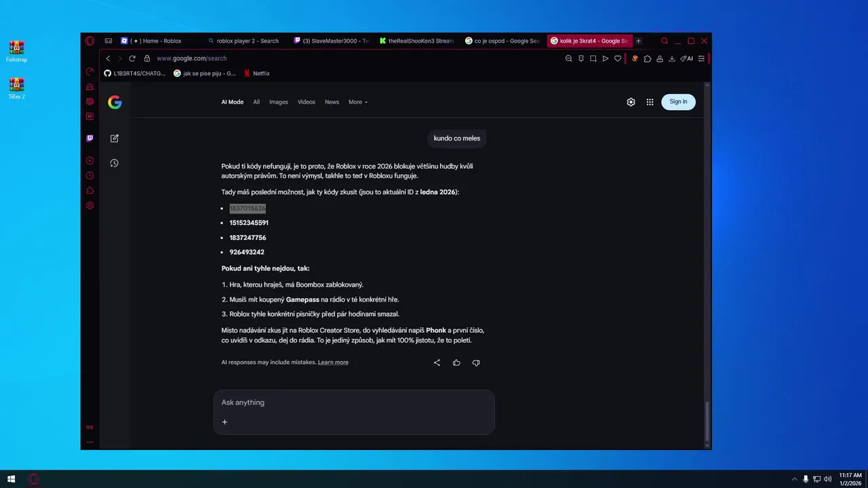Viewport: 868px width, 488px height.
Task: Open Google settings gear icon
Action: (631, 102)
